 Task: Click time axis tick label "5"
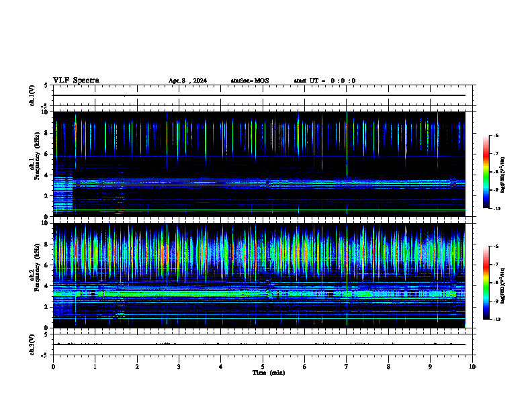coord(263,367)
